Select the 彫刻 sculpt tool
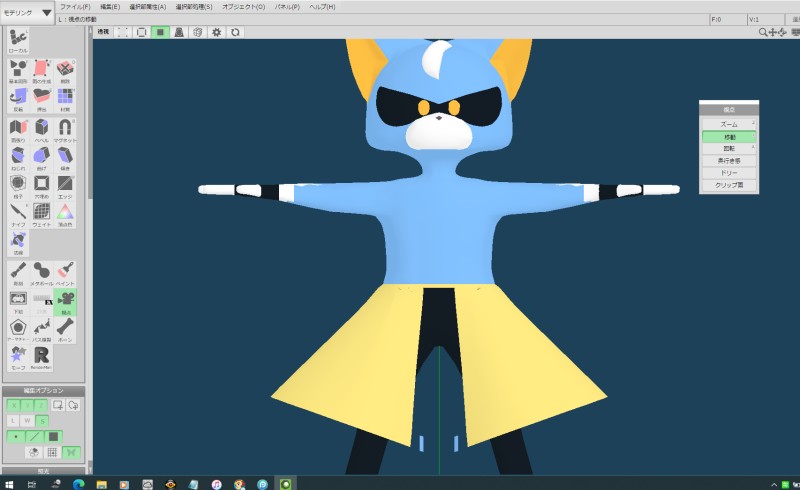This screenshot has height=490, width=800. (x=18, y=274)
